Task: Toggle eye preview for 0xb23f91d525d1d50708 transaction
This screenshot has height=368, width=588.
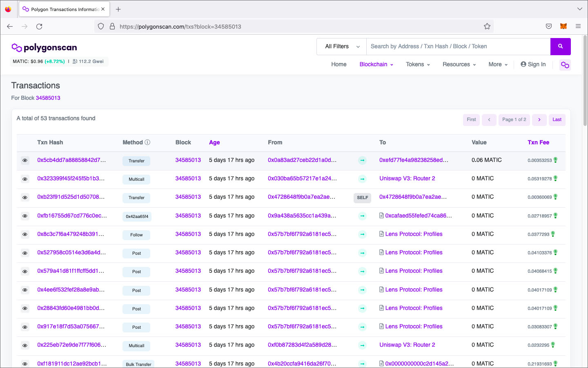Action: (25, 197)
